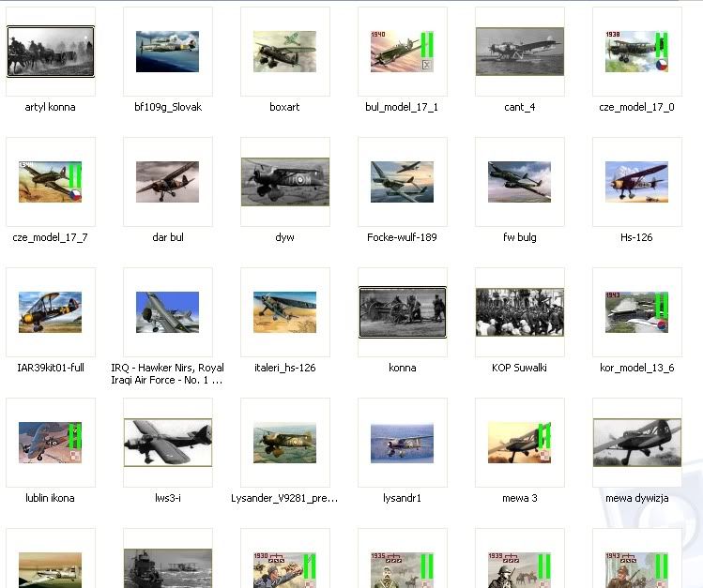The width and height of the screenshot is (703, 588).
Task: Click the file name 'dar bul'
Action: [168, 237]
